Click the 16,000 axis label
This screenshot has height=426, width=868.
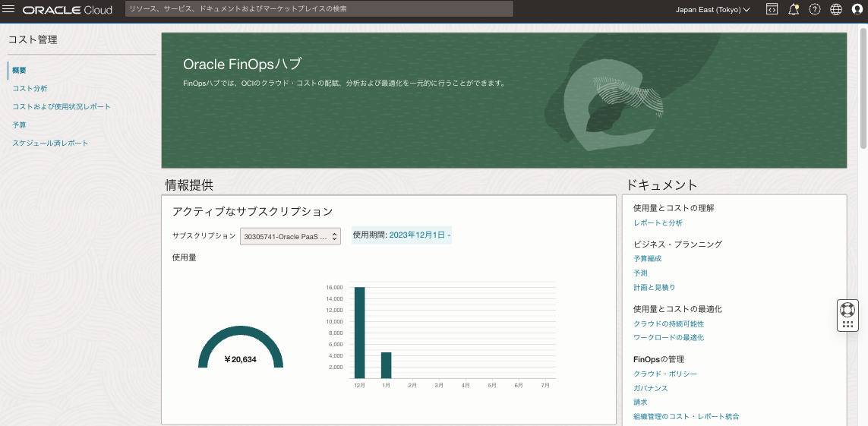(335, 287)
